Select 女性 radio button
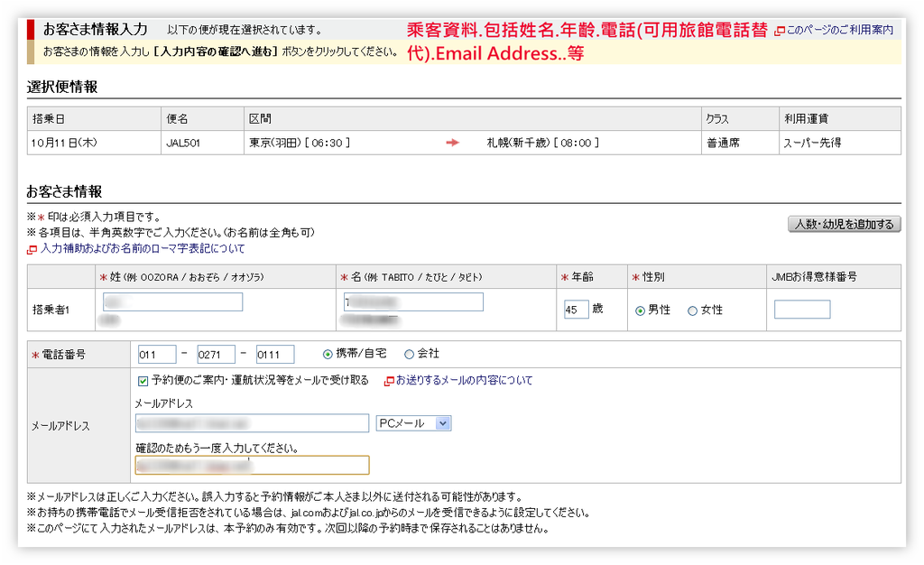The image size is (924, 565). (692, 310)
